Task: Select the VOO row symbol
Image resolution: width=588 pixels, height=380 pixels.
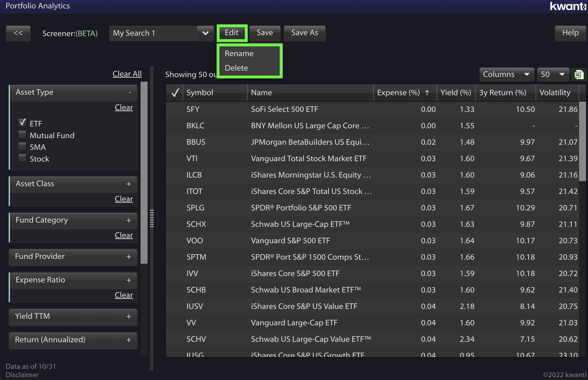Action: (195, 241)
